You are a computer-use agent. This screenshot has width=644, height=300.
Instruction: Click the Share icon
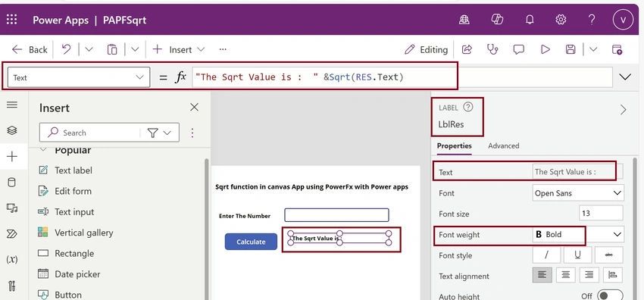pos(467,50)
